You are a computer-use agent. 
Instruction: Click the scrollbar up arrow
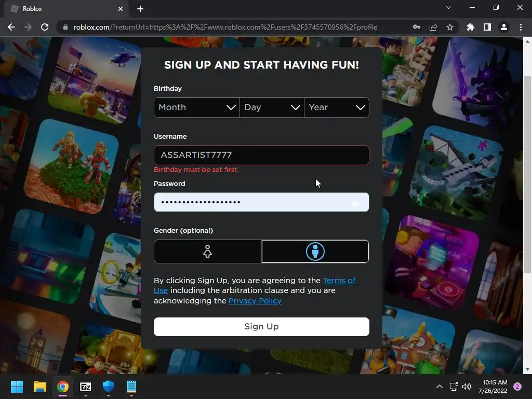[x=527, y=42]
